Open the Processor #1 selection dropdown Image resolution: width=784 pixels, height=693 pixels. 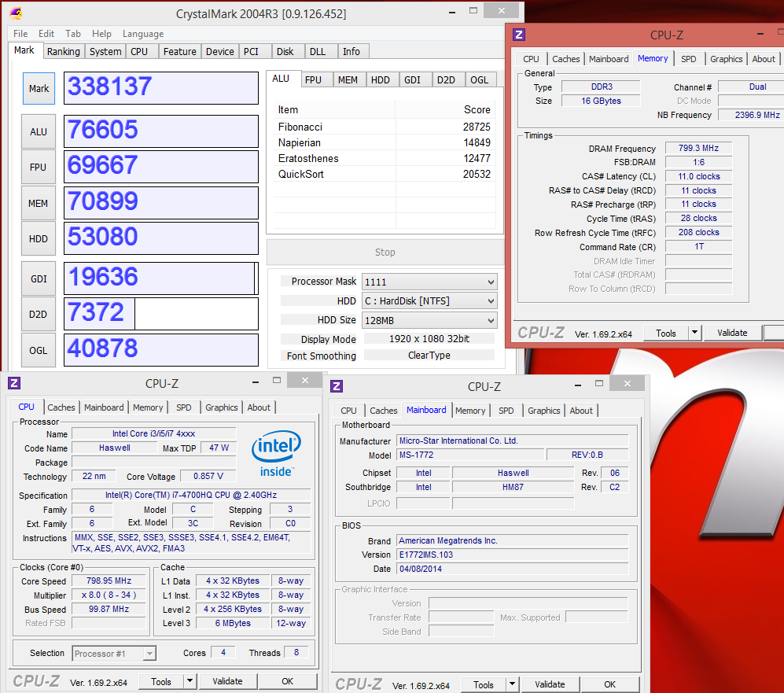(149, 654)
